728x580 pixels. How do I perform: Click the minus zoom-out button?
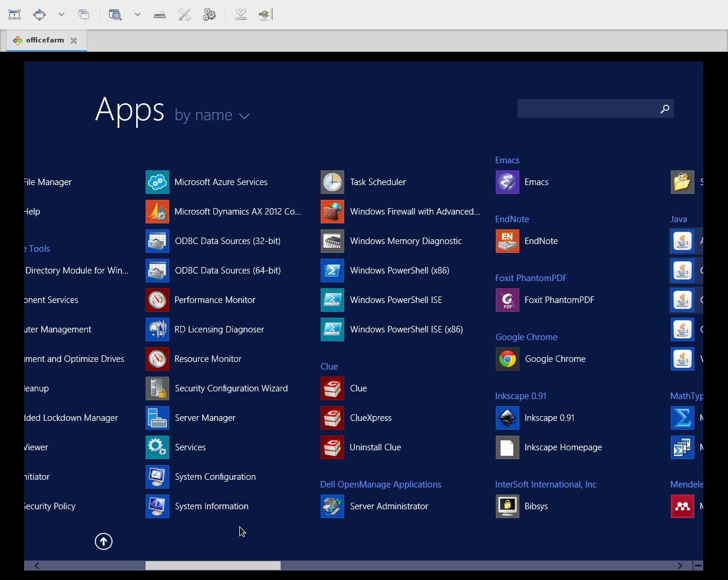698,566
